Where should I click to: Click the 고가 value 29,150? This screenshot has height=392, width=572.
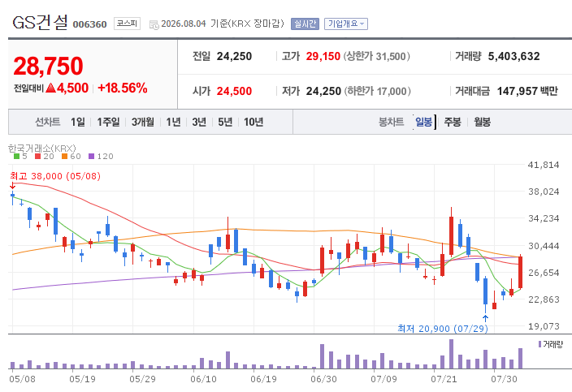(323, 57)
